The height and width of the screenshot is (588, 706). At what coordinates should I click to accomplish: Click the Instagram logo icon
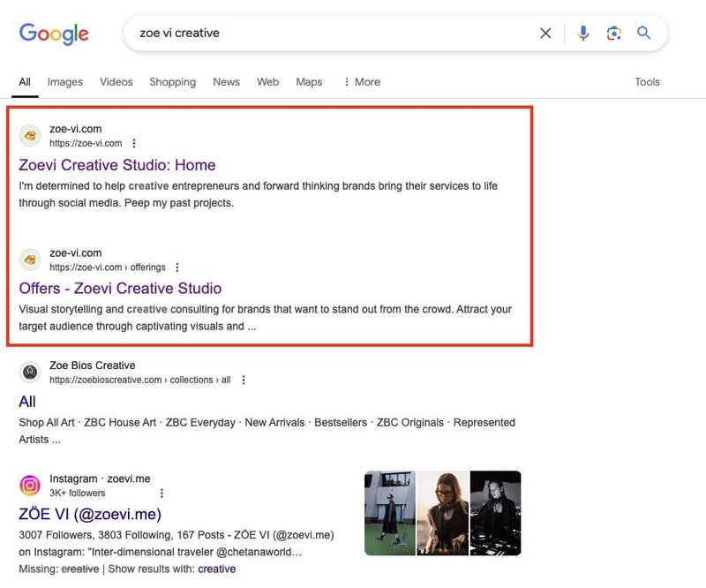tap(30, 486)
